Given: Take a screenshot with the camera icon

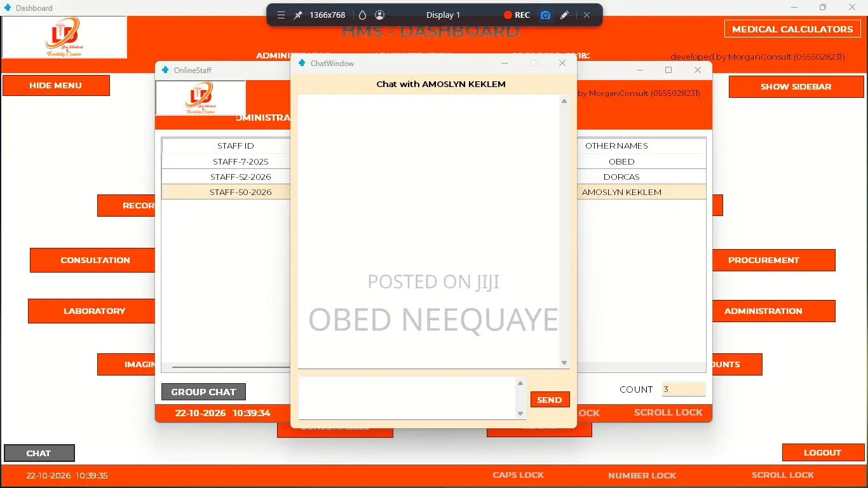Looking at the screenshot, I should pos(545,15).
